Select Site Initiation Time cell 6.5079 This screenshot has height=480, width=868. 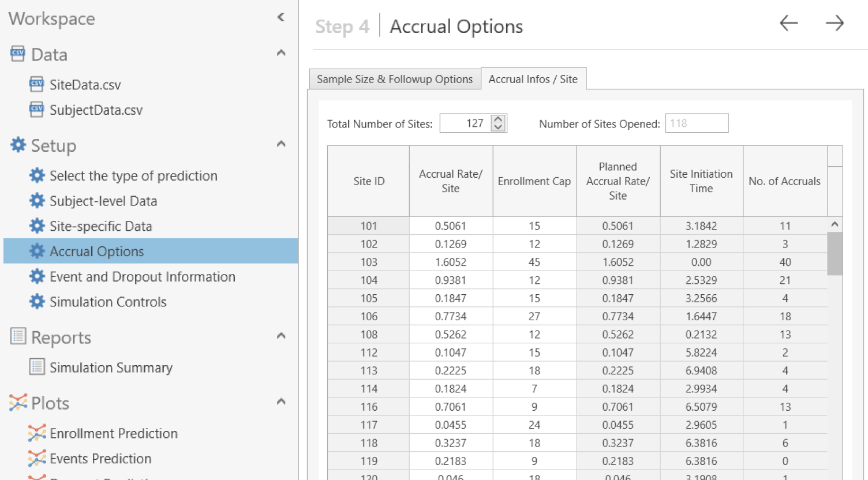(701, 407)
